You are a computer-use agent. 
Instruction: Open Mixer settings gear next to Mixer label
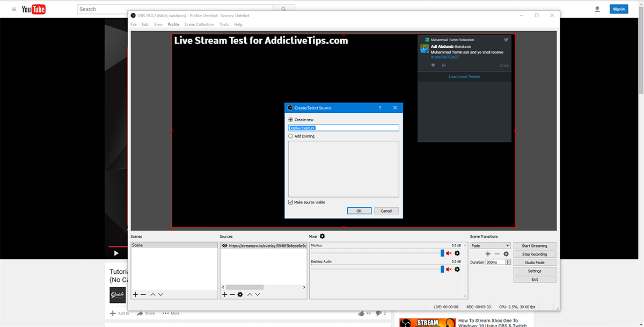323,236
